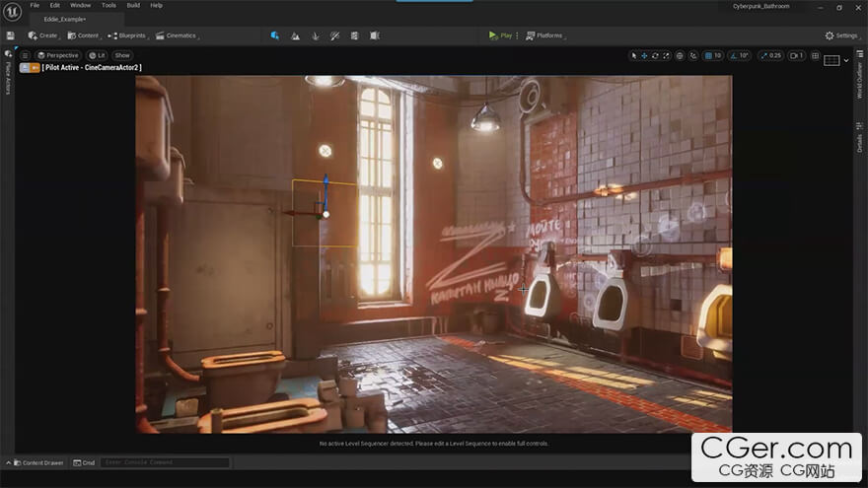This screenshot has width=868, height=488.
Task: Open the File menu
Action: click(35, 6)
